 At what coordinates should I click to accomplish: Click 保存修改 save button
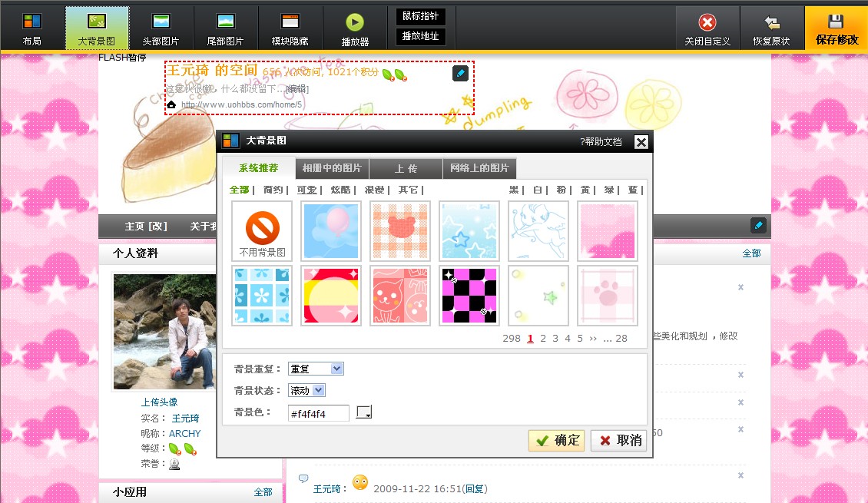(x=837, y=28)
